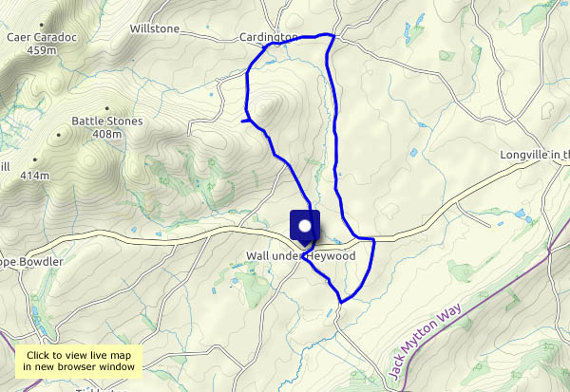Viewport: 570px width, 392px height.
Task: Select the Cardington village label
Action: tap(269, 37)
